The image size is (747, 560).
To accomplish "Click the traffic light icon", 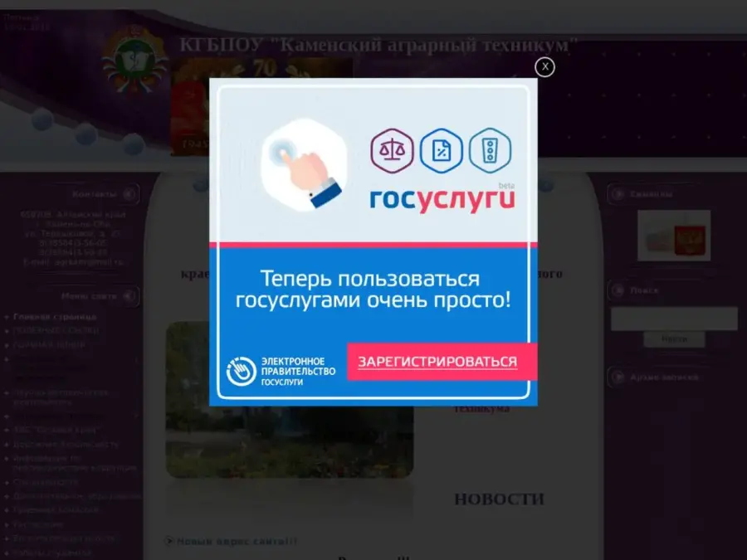I will click(491, 151).
